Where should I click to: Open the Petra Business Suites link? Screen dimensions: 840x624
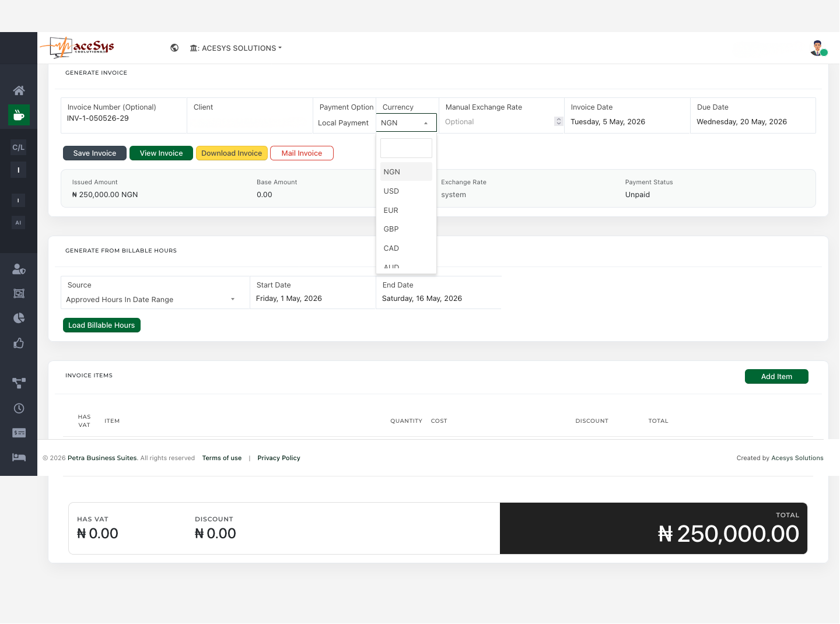[102, 458]
